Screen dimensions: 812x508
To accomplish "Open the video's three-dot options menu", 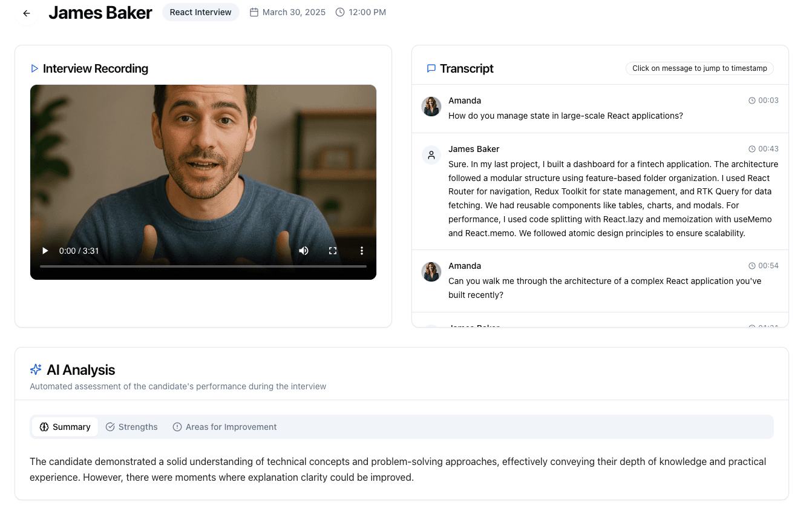I will 362,251.
